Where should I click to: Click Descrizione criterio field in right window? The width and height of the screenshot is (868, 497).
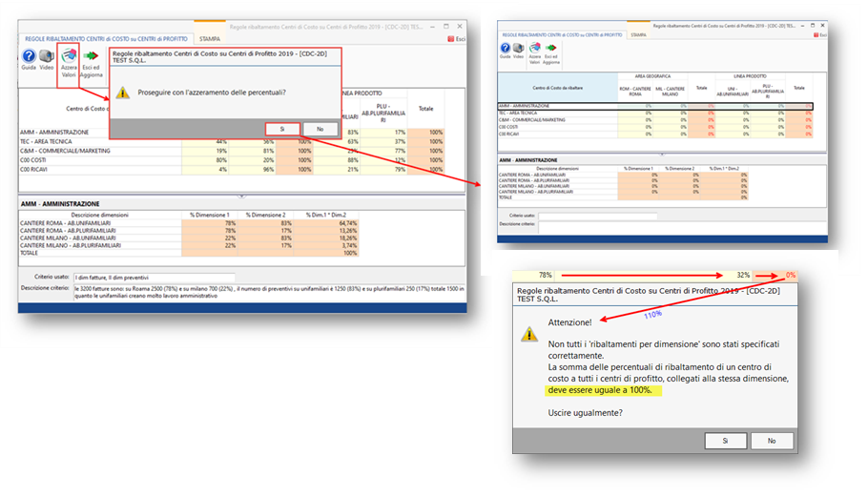pyautogui.click(x=683, y=227)
